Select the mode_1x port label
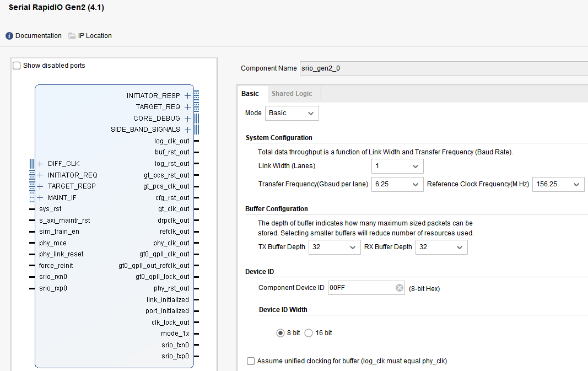This screenshot has height=371, width=588. tap(175, 334)
